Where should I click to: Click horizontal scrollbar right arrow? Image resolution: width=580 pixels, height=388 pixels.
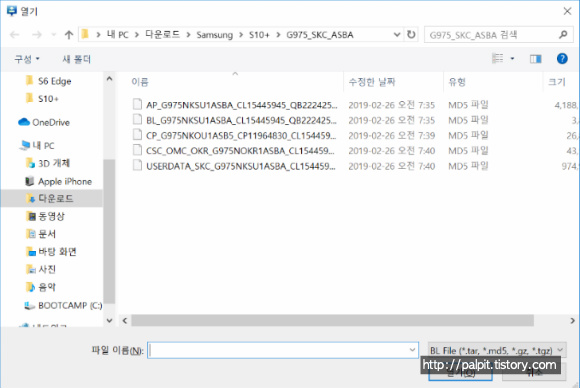coord(573,321)
